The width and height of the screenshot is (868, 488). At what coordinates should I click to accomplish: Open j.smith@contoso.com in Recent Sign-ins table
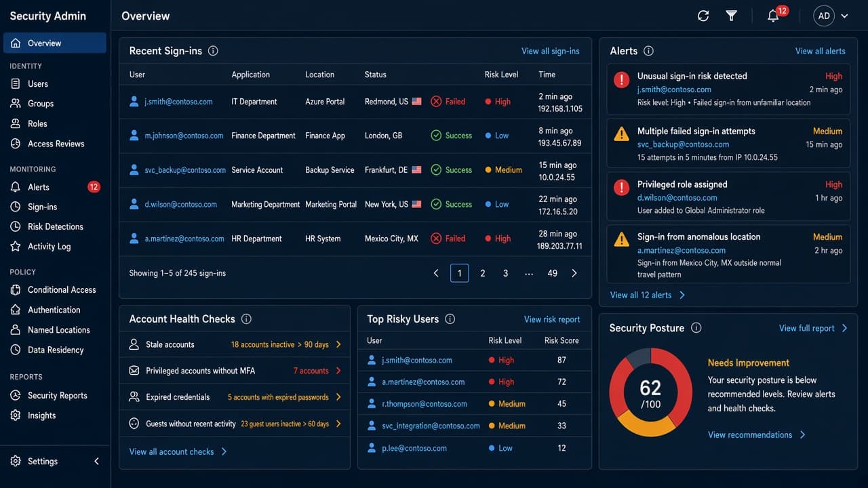click(x=178, y=102)
